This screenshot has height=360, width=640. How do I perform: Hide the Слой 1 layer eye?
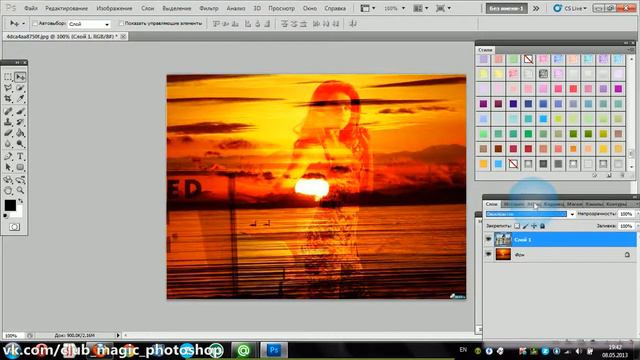coord(488,240)
